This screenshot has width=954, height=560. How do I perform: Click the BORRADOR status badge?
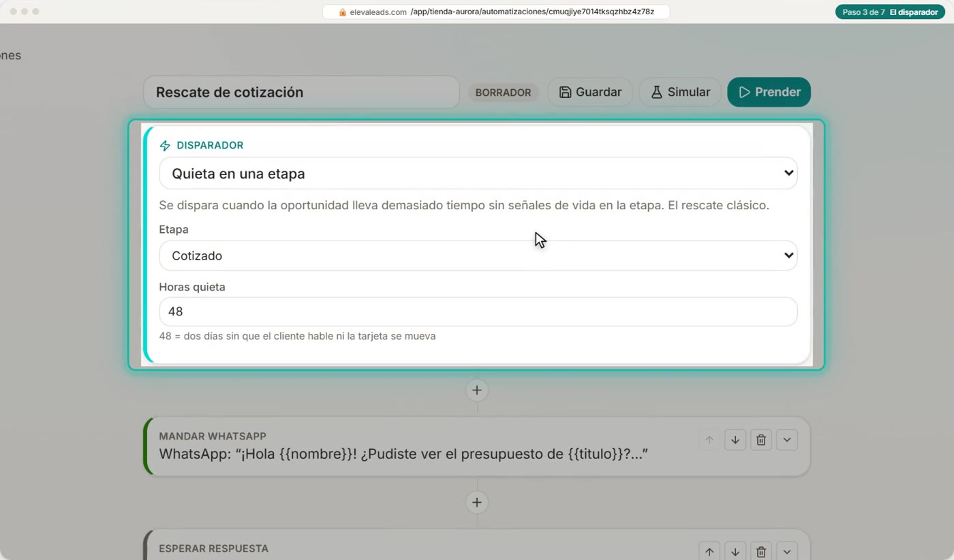tap(503, 93)
